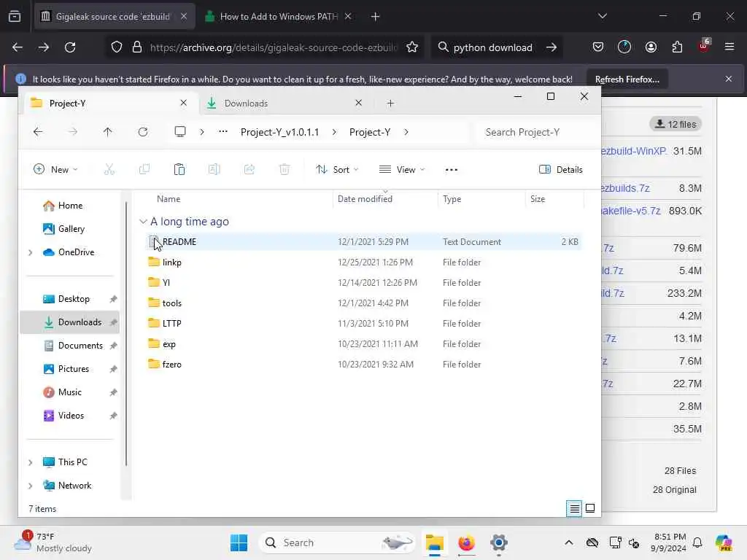Go back in the Firefox window
Viewport: 747px width, 560px height.
[18, 47]
